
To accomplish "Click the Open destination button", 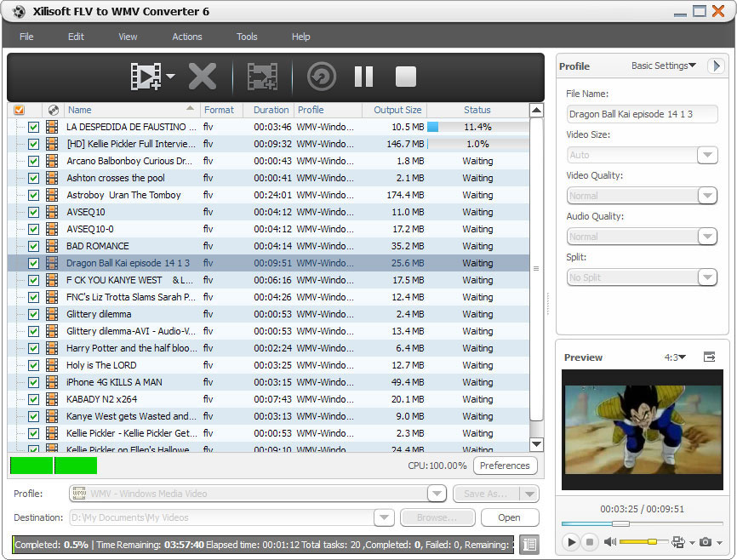I will tap(509, 517).
